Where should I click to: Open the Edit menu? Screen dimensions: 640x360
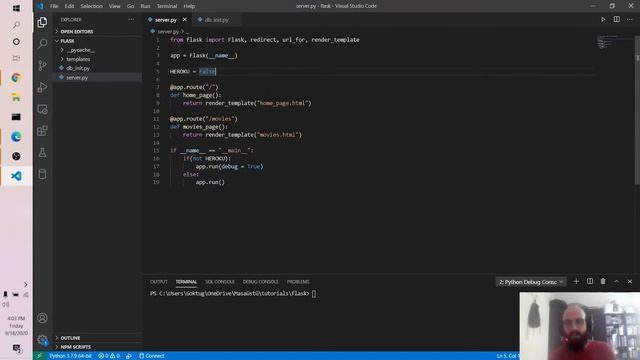tap(69, 6)
